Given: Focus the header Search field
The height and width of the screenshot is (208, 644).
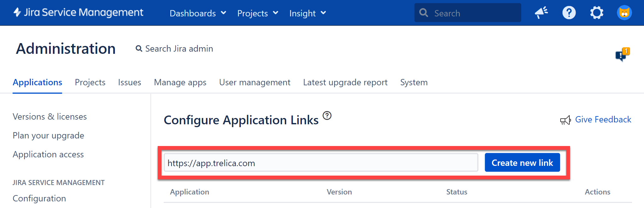Looking at the screenshot, I should tap(468, 13).
